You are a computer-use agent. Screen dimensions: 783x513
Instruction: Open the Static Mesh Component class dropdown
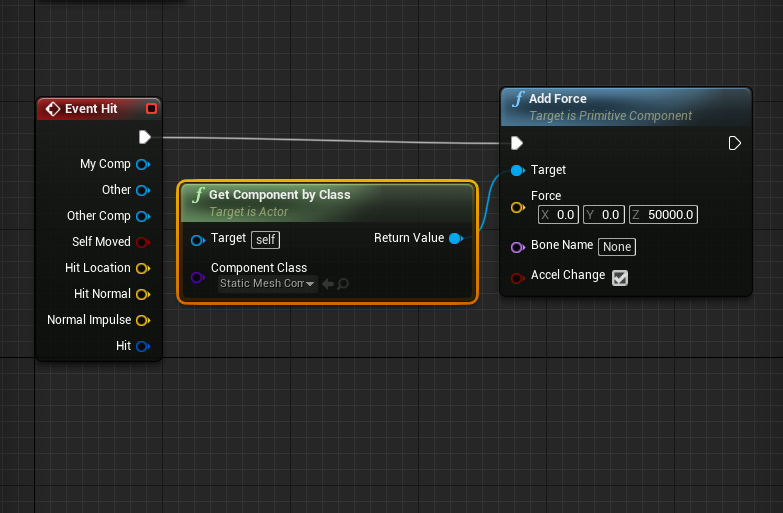coord(268,283)
